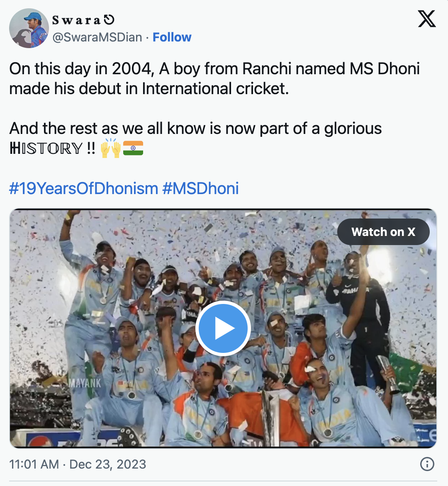Play the embedded video
448x486 pixels.
point(223,328)
